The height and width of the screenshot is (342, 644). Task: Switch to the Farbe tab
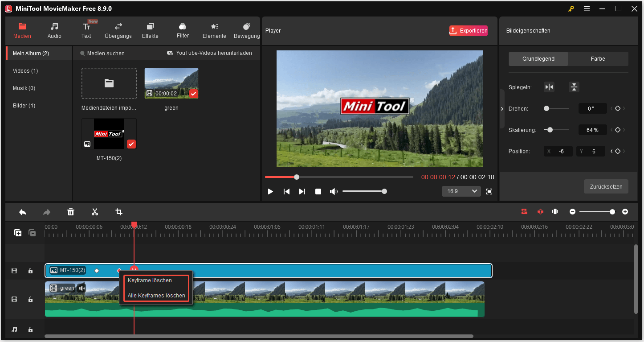598,59
